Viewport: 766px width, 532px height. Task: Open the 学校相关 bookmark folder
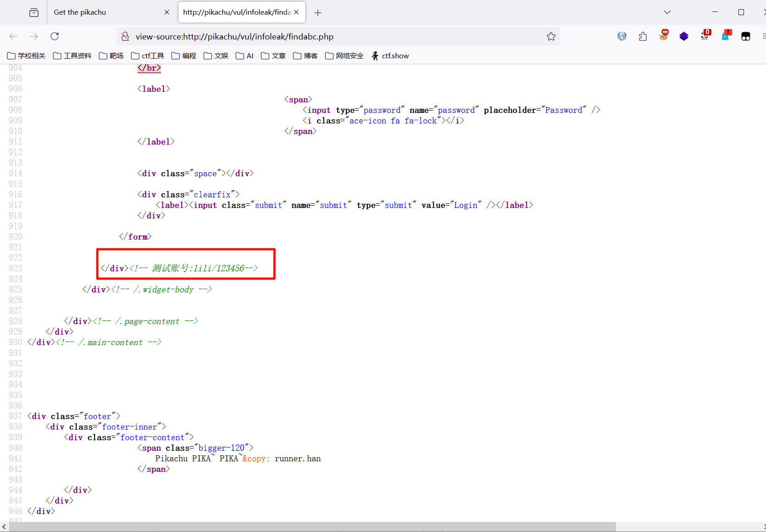(26, 56)
